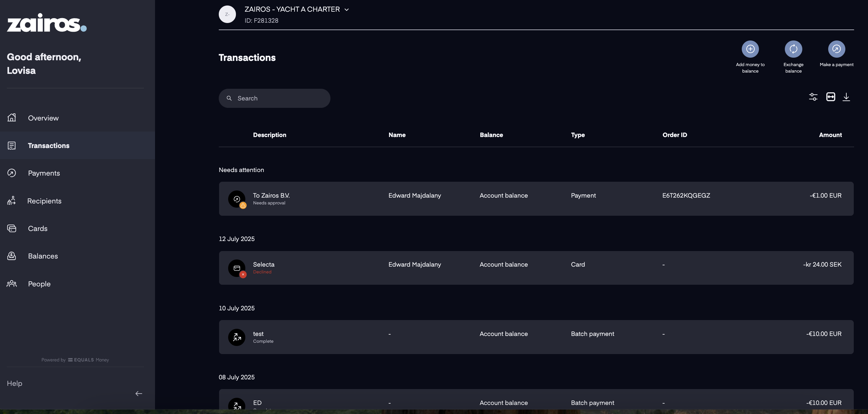Screen dimensions: 868x414
Task: Click the To Zairos B.V. payment icon
Action: tap(237, 199)
